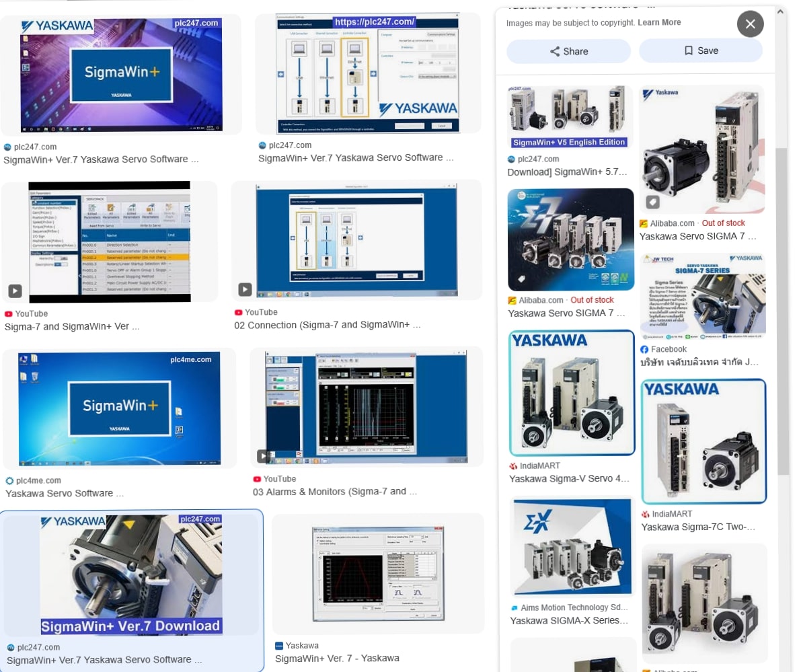This screenshot has height=672, width=801.
Task: Click scrollbar up arrow of side panel
Action: [780, 11]
